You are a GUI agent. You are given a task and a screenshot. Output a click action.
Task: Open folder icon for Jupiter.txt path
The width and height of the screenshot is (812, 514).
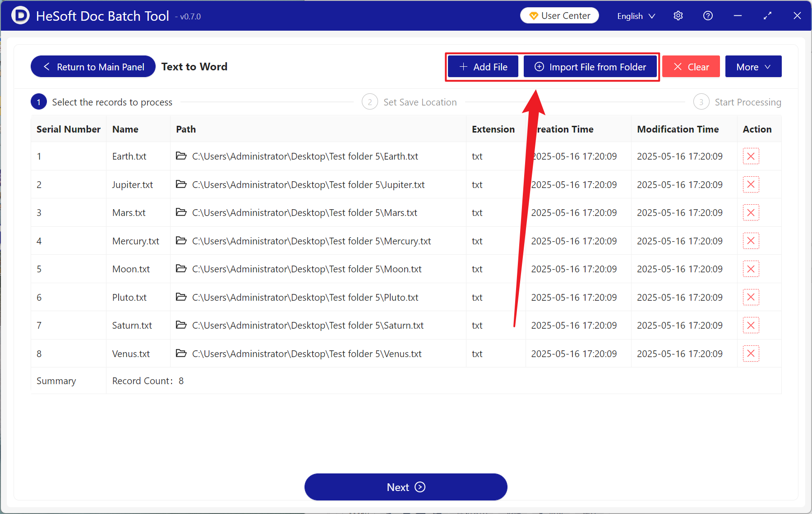click(181, 184)
